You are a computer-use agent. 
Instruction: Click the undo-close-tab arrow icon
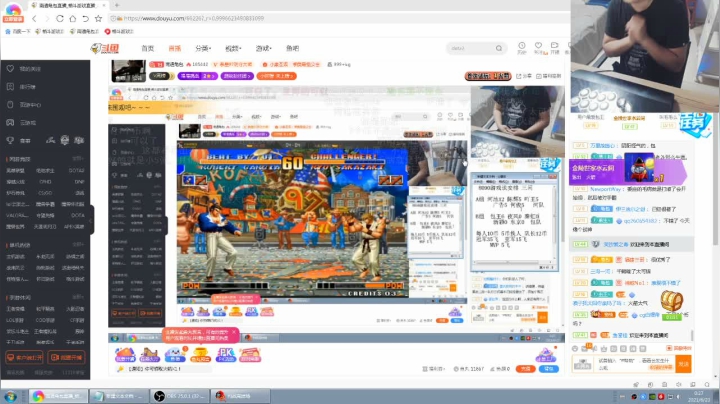tap(85, 19)
